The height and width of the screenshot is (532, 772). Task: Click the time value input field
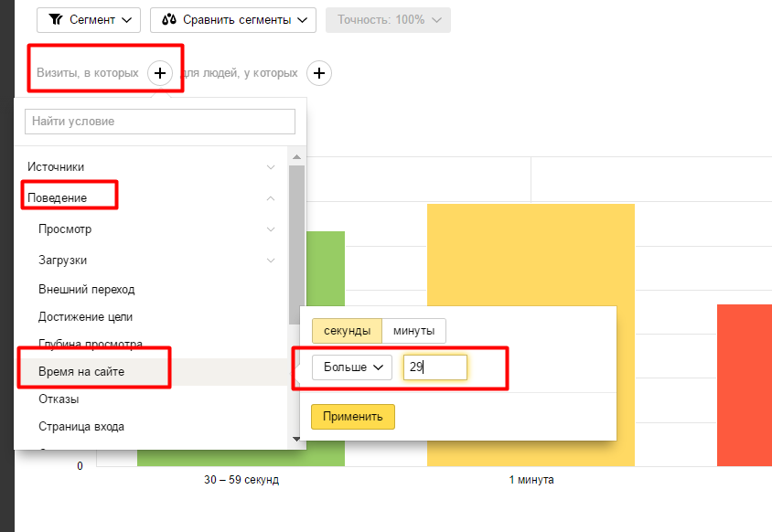pyautogui.click(x=435, y=367)
